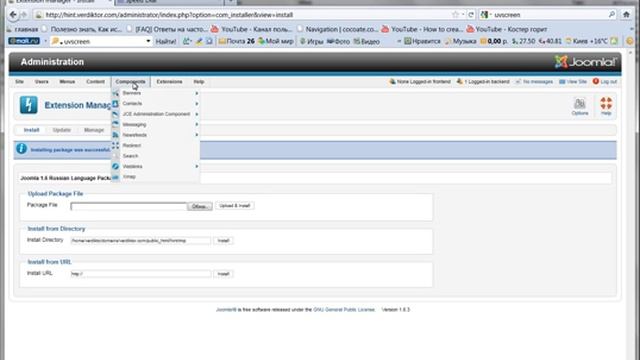The width and height of the screenshot is (640, 360).
Task: Expand the Banners submenu arrow
Action: pos(197,93)
